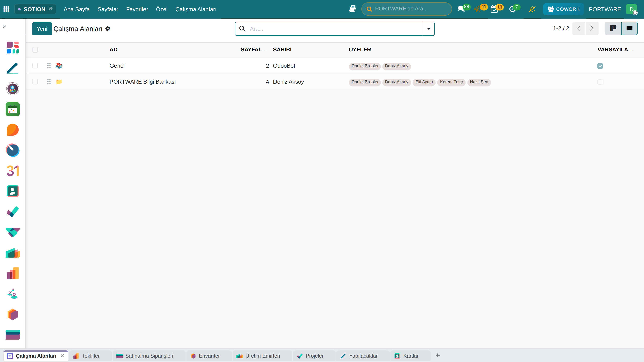The width and height of the screenshot is (644, 362).
Task: Expand the left sidebar with double chevron
Action: [x=4, y=26]
